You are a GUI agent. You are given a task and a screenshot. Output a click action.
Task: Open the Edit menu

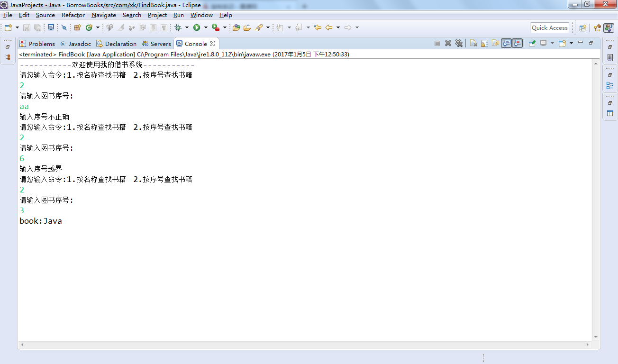click(24, 15)
